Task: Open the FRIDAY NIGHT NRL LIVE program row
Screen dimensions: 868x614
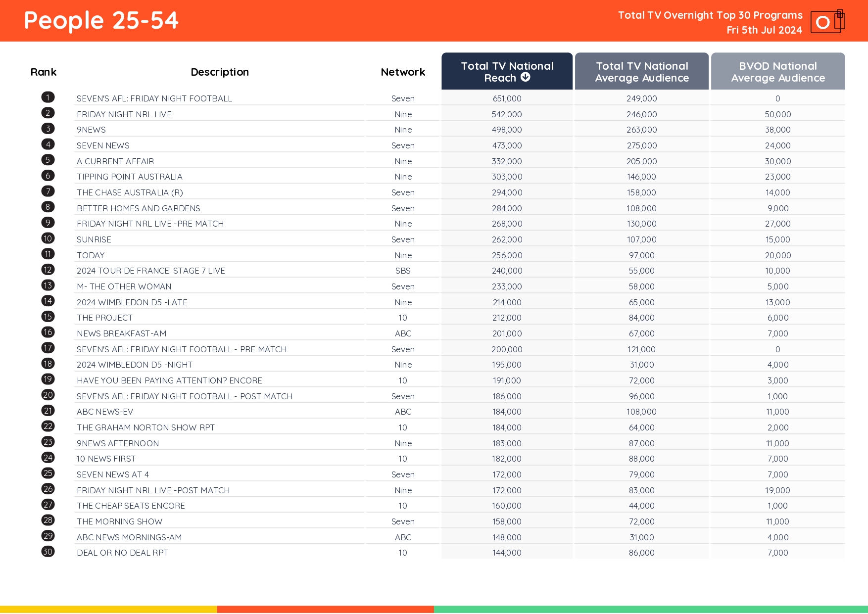Action: pos(124,114)
